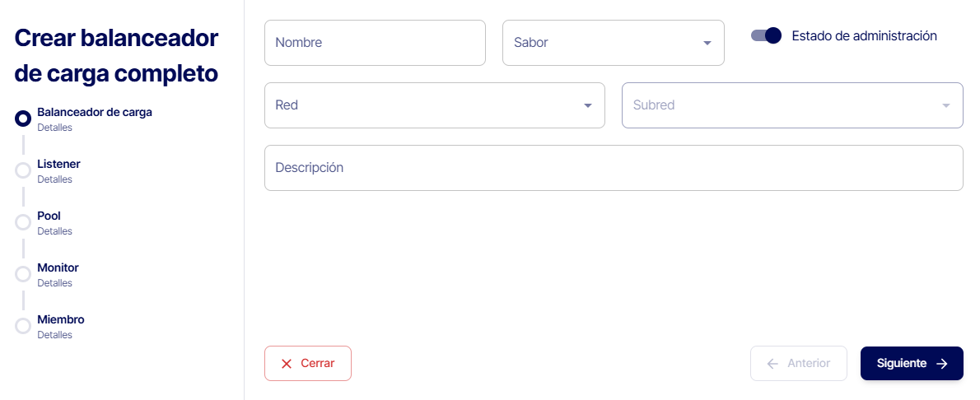Open the Sabor dropdown
Image resolution: width=980 pixels, height=400 pixels.
coord(613,43)
